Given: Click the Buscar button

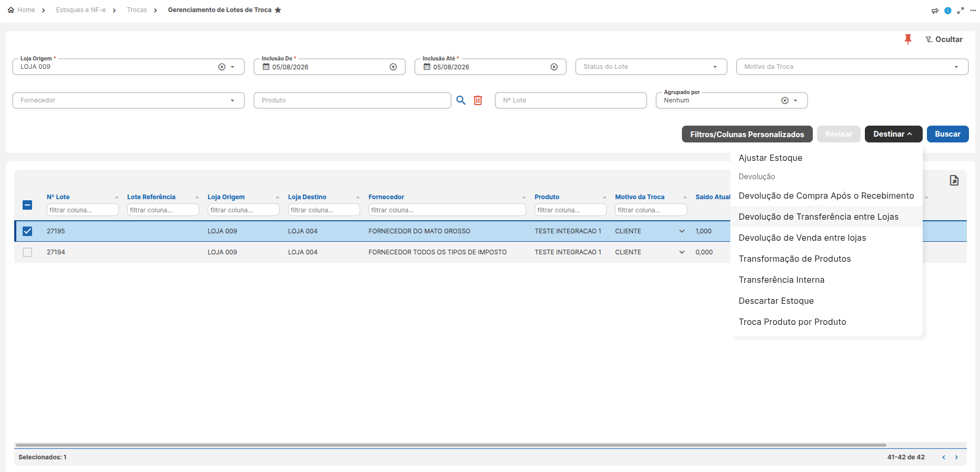Looking at the screenshot, I should click(947, 134).
